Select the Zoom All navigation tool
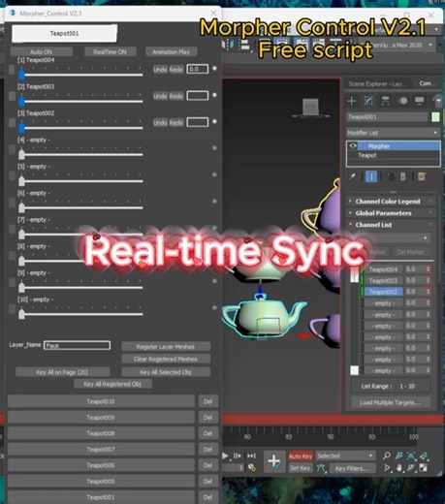 click(x=398, y=456)
